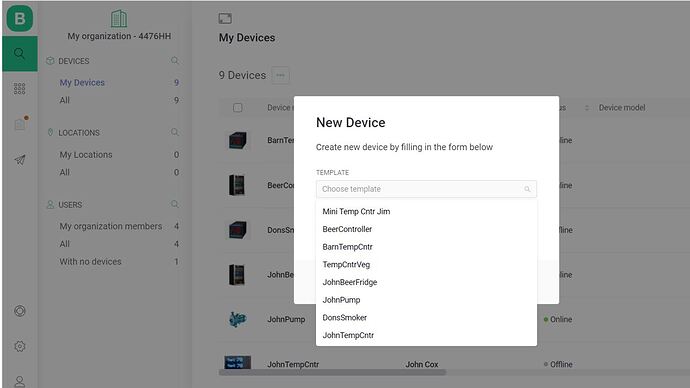Open All under USERS section
The image size is (690, 388).
click(x=65, y=244)
